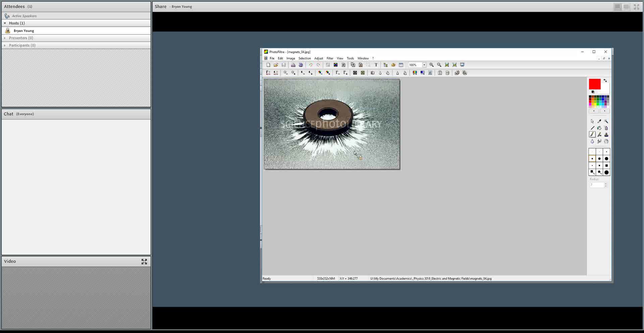Viewport: 644px width, 333px height.
Task: Expand the Participants group
Action: (5, 45)
